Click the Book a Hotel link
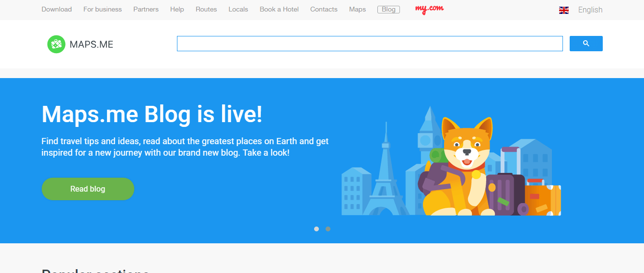This screenshot has width=644, height=273. pyautogui.click(x=279, y=9)
